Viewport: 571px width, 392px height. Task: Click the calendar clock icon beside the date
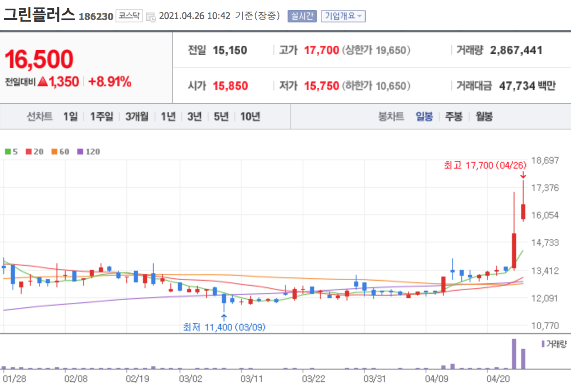151,17
